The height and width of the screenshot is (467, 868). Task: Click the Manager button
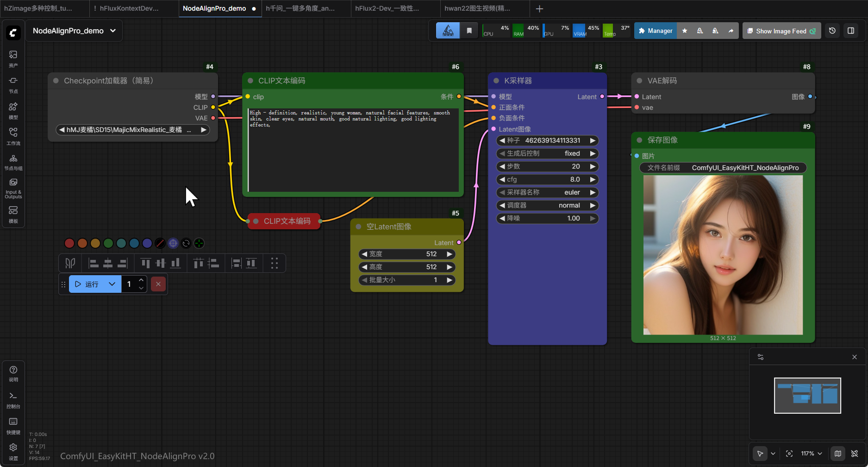point(656,31)
